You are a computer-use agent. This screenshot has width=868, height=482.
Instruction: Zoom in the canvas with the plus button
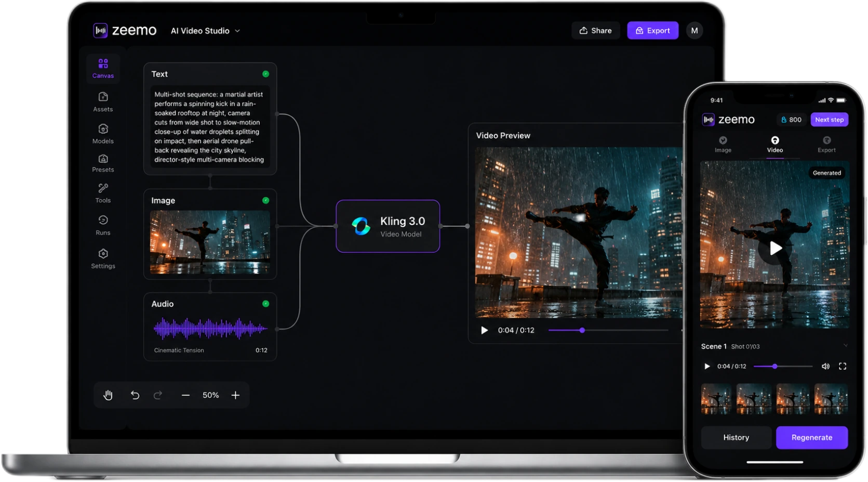(x=235, y=395)
